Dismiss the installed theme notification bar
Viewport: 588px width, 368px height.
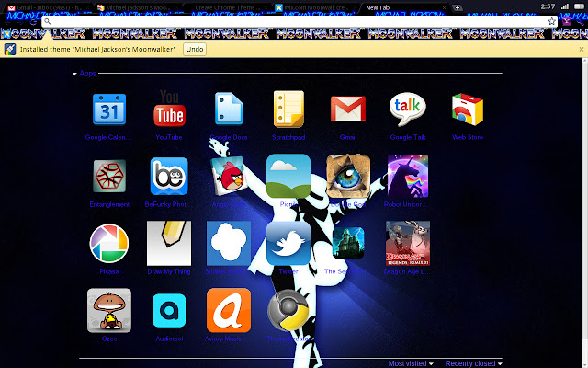[x=582, y=49]
